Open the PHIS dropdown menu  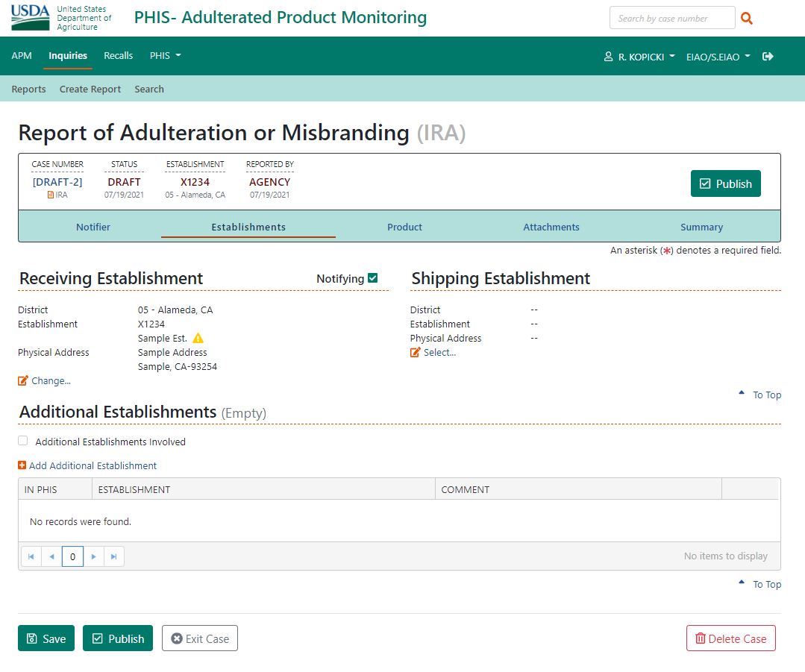point(165,56)
